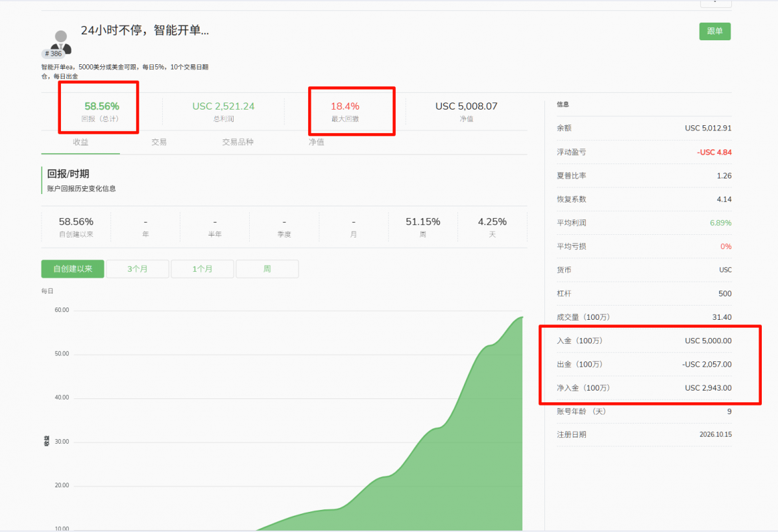Click the 18.4% 最大回撤 figure

(x=345, y=106)
